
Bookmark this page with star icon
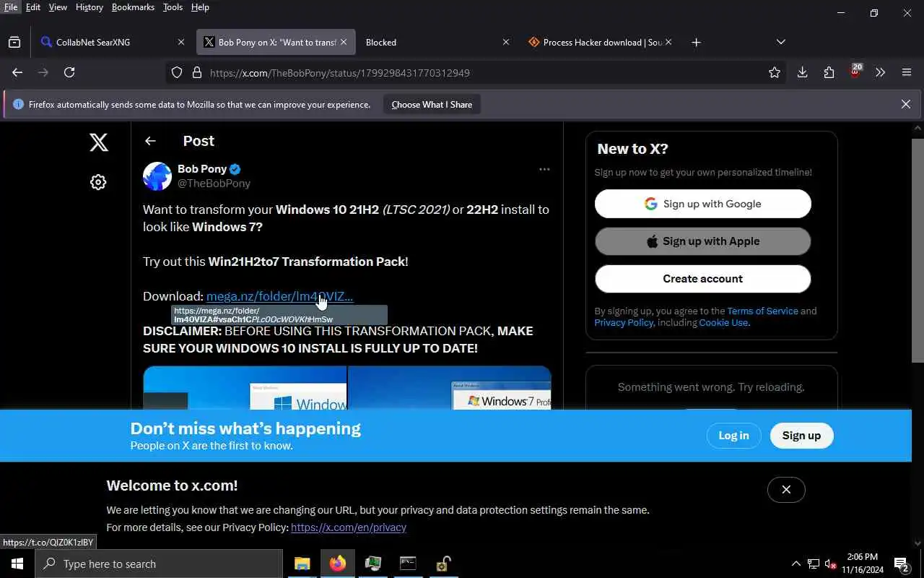(775, 72)
